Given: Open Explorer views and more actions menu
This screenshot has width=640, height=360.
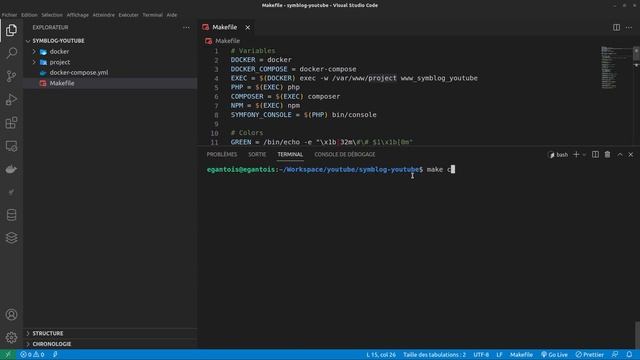Looking at the screenshot, I should (x=186, y=27).
